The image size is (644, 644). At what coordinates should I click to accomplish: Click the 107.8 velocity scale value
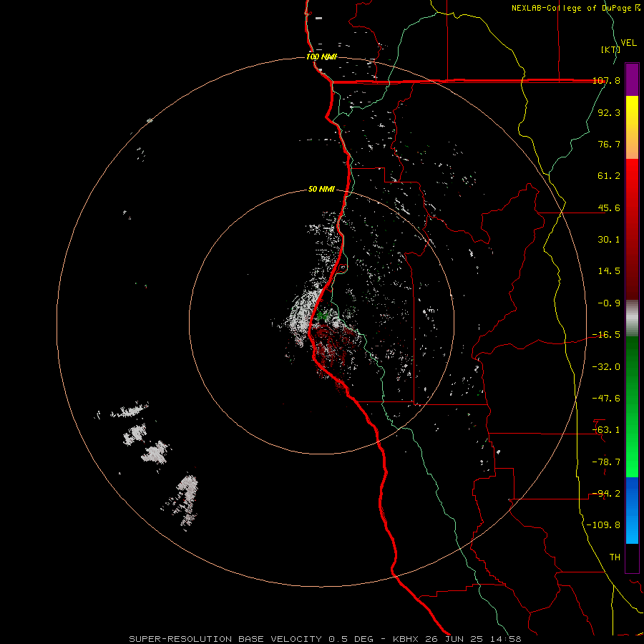point(606,80)
